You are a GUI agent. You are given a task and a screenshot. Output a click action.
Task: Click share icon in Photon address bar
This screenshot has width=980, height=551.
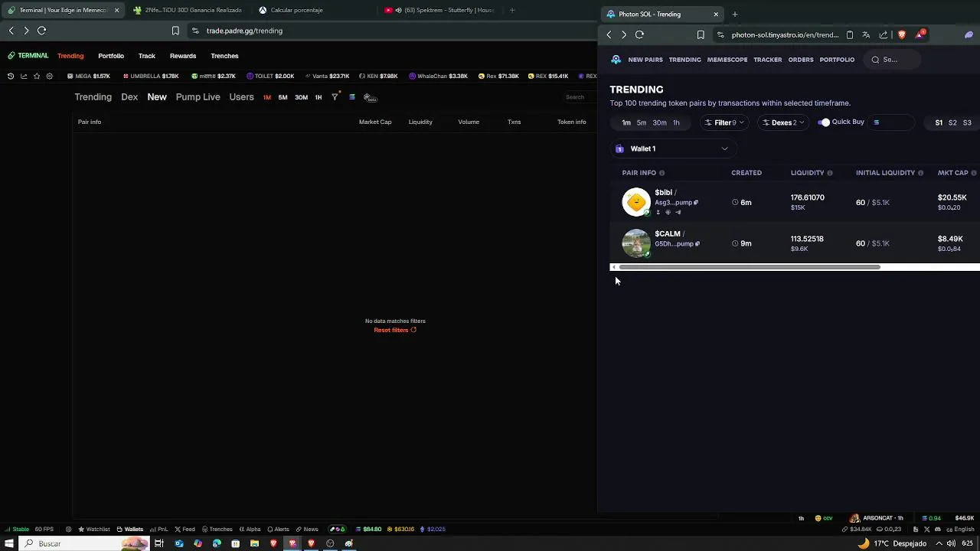pos(884,34)
